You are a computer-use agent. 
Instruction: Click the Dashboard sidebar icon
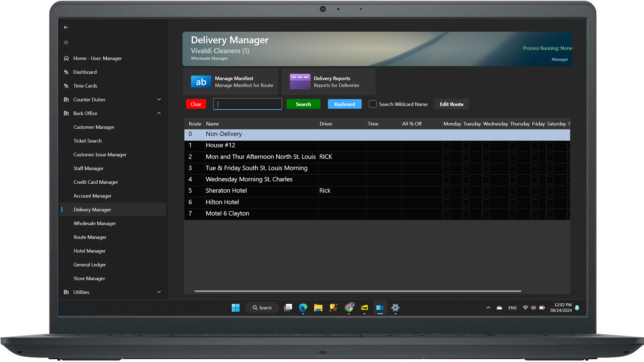tap(66, 72)
